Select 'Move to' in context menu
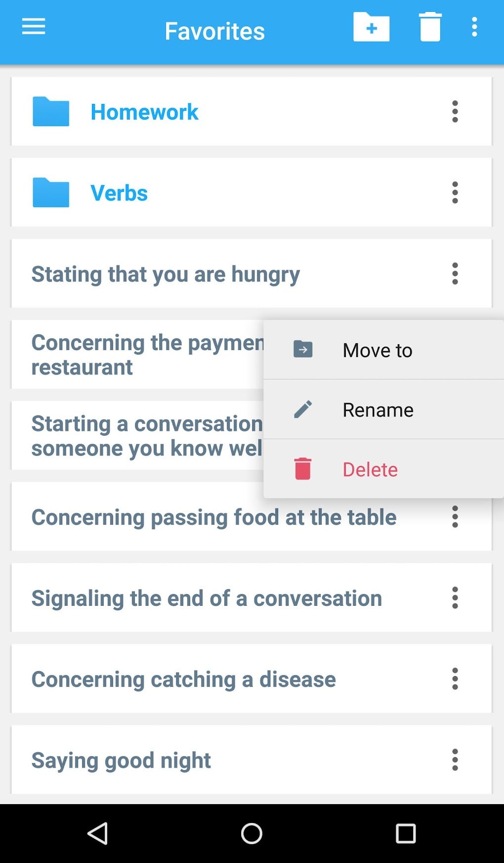Screen dimensions: 504x863 (x=378, y=350)
